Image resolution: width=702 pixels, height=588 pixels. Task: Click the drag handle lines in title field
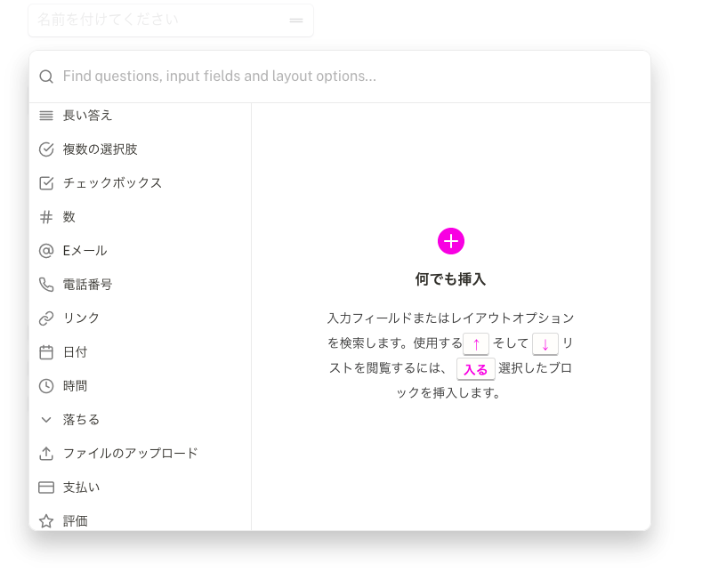tap(296, 20)
